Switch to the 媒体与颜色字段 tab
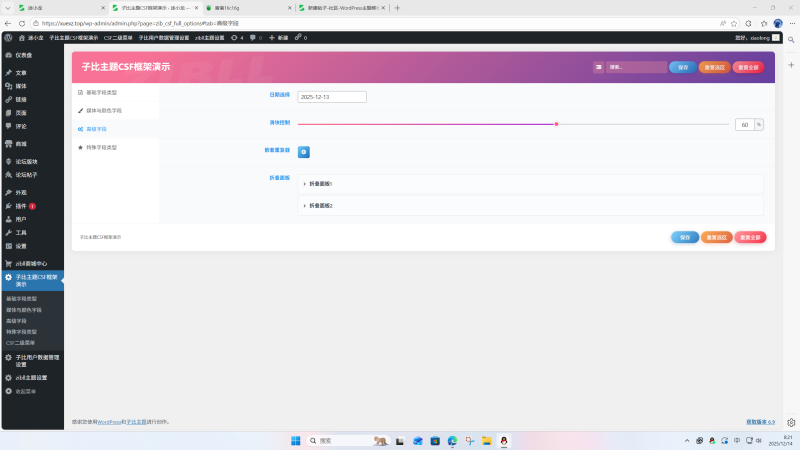Image resolution: width=800 pixels, height=450 pixels. click(103, 110)
